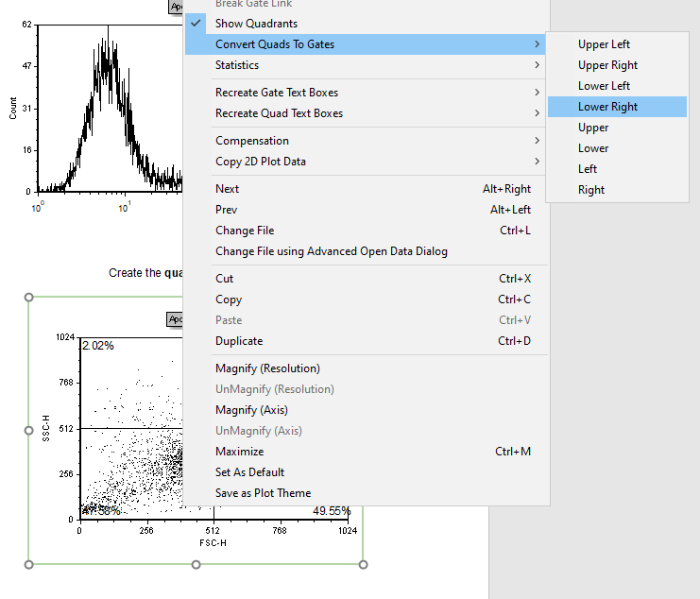Select the Lower gate option
This screenshot has width=700, height=599.
[617, 148]
